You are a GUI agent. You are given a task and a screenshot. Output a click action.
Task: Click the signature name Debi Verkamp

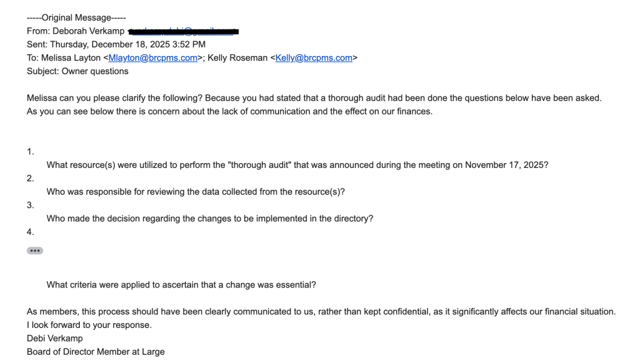tap(55, 338)
